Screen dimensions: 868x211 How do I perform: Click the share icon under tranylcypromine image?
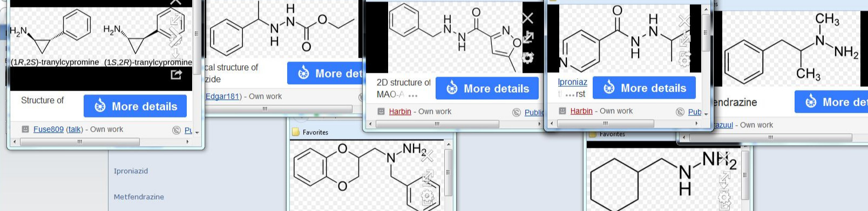(177, 74)
